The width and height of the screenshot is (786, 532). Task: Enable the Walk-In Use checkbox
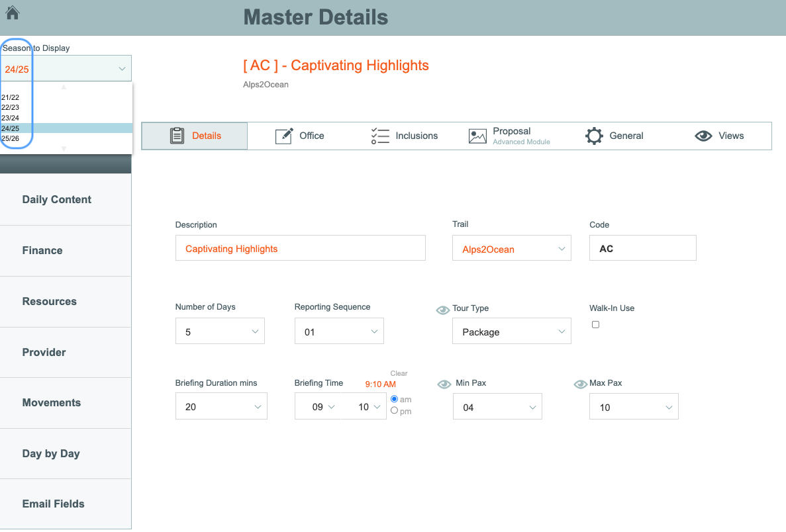tap(595, 325)
